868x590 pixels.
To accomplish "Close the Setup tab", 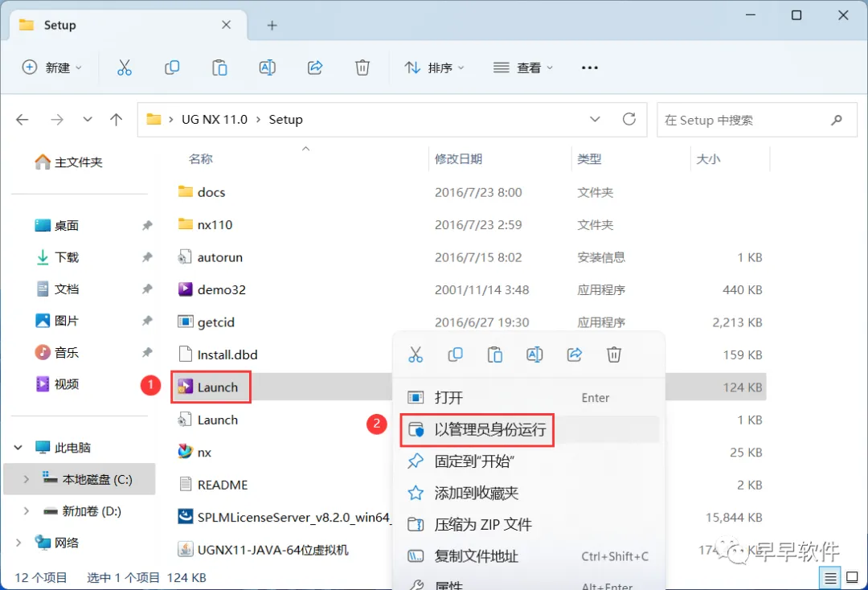I will (227, 25).
